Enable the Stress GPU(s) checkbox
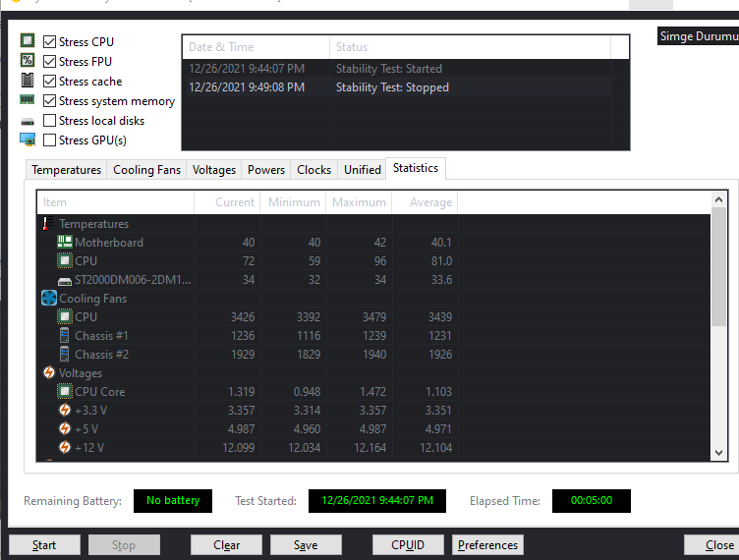This screenshot has height=560, width=739. (49, 140)
